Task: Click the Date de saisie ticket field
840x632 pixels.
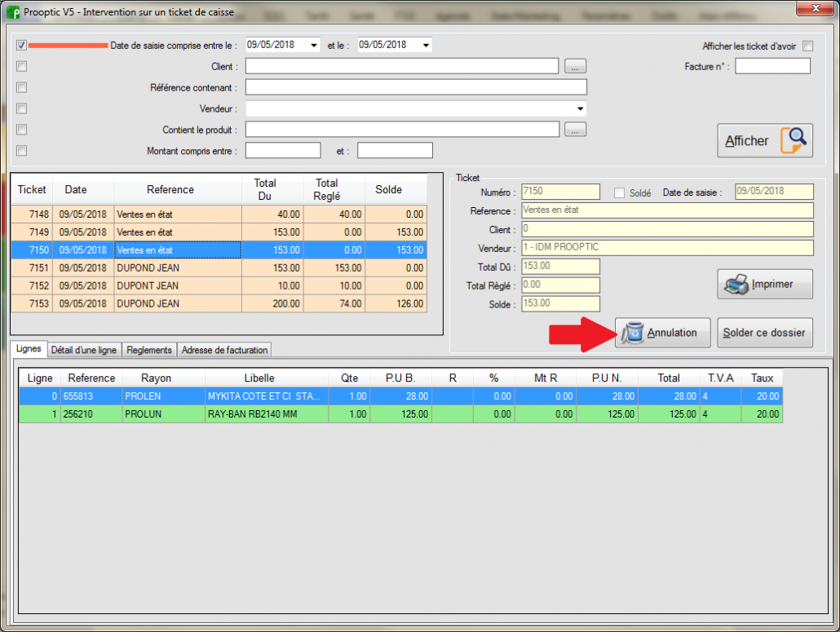Action: coord(774,192)
